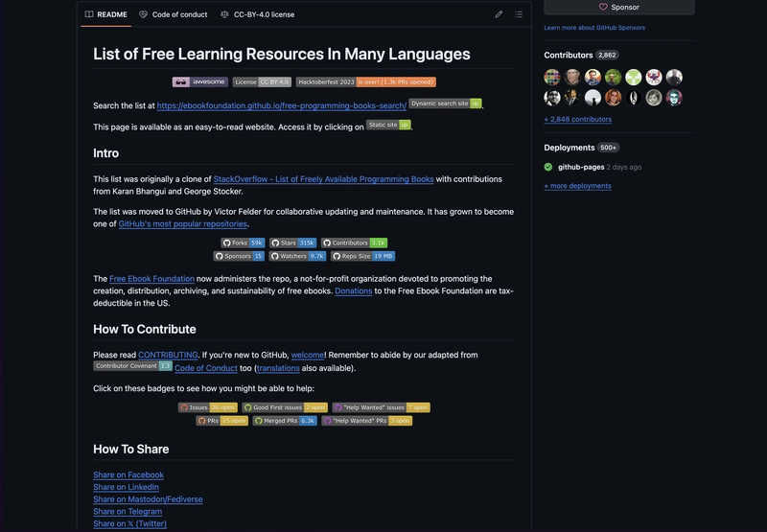Click the Merged PRs 6.3k badge
The image size is (767, 532).
[285, 421]
